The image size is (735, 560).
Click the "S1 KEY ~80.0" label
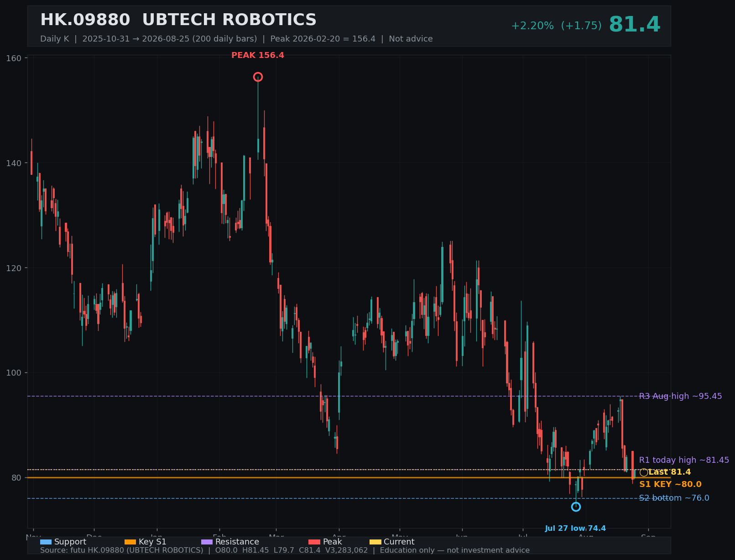[x=670, y=484]
